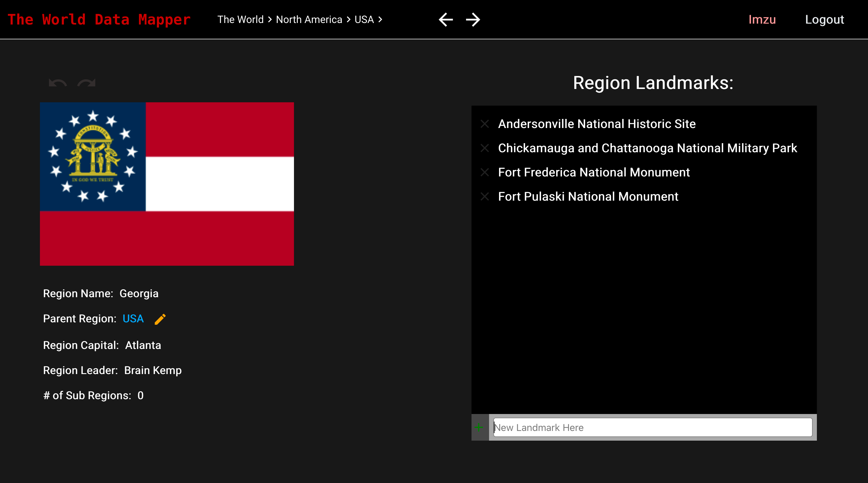Click The World Data Mapper logo

(99, 20)
